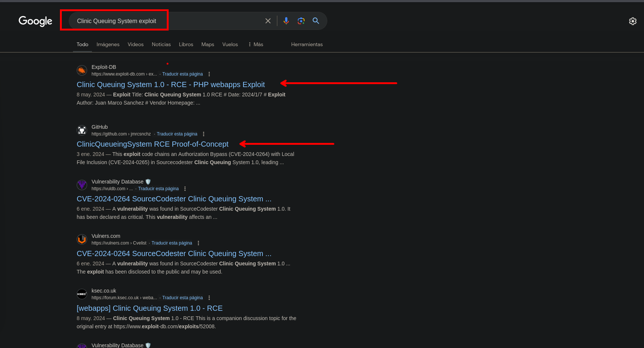Open three-dot options for GitHub result
This screenshot has height=348, width=644.
pyautogui.click(x=204, y=134)
